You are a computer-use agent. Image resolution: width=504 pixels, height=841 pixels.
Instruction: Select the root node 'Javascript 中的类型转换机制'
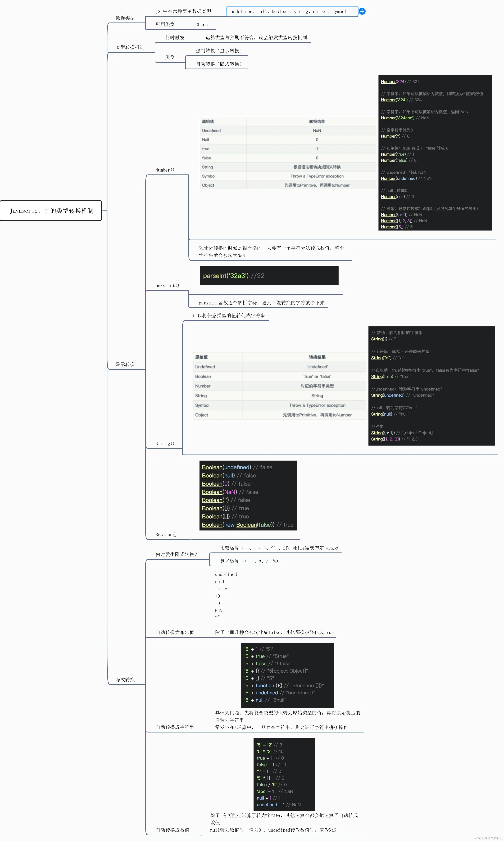[x=51, y=211]
